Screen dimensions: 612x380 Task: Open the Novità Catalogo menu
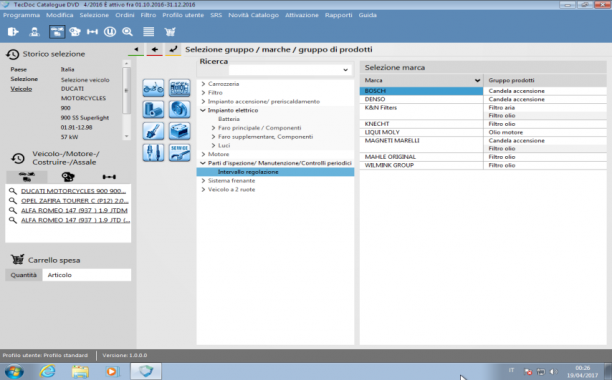tap(253, 15)
